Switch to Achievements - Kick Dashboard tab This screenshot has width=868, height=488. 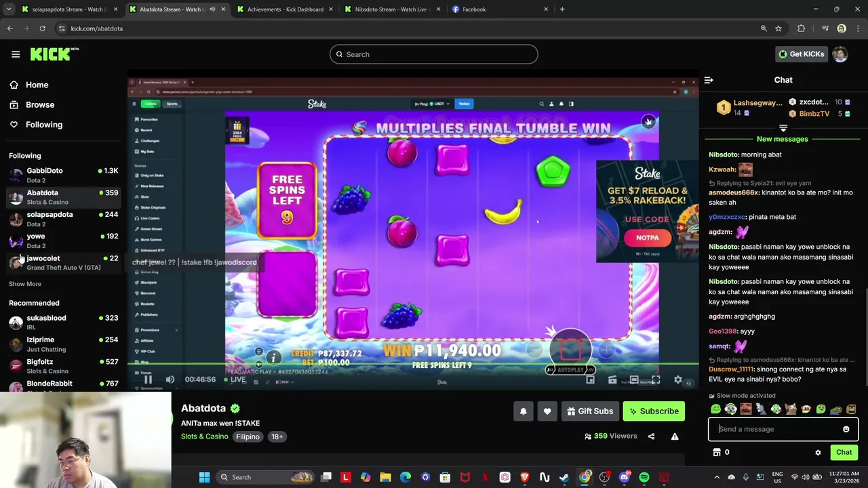[x=285, y=9]
